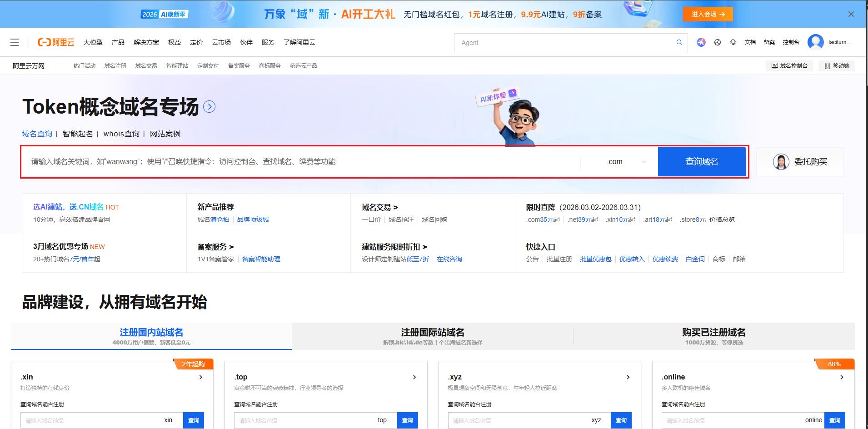
Task: Expand the .online domain card chevron
Action: [842, 377]
